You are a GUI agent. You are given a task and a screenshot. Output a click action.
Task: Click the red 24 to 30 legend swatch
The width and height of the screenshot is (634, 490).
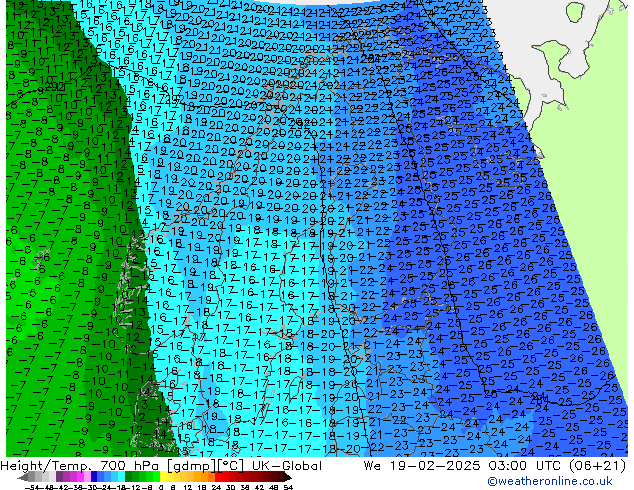[222, 476]
